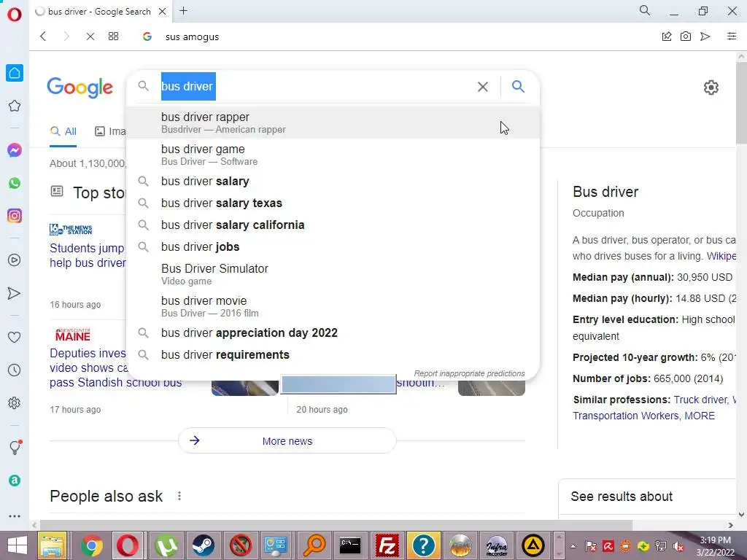Click the Google logo
This screenshot has height=560, width=747.
80,87
